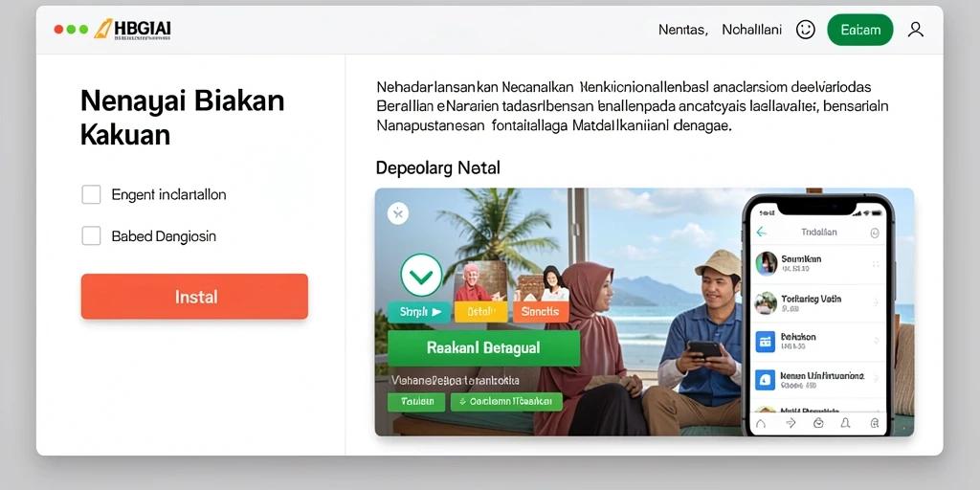Tap the Soumkan avatar in phone list
The image size is (980, 490).
click(767, 263)
